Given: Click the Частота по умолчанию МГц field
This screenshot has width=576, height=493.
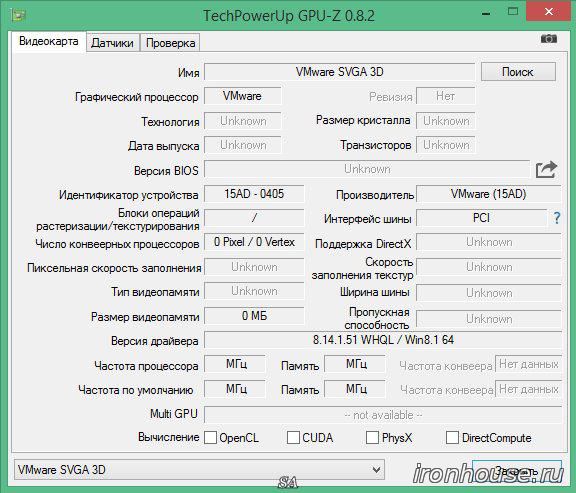Looking at the screenshot, I should click(235, 389).
